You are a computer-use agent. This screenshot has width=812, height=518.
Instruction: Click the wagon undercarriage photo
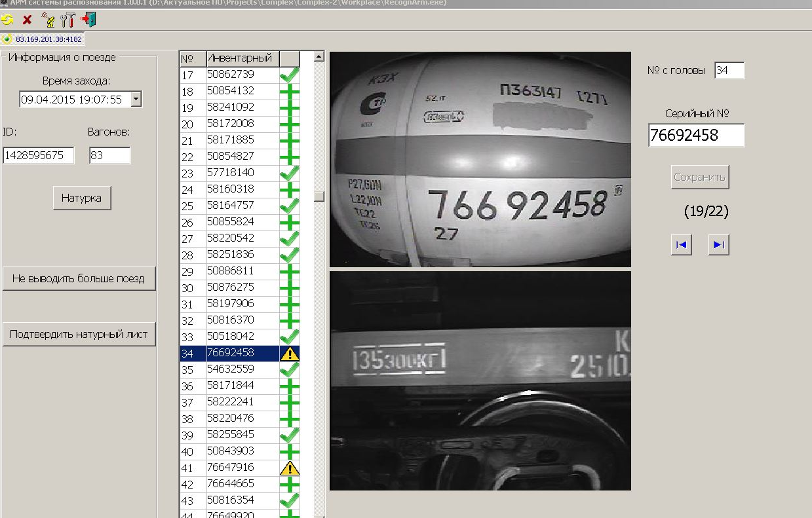click(480, 381)
